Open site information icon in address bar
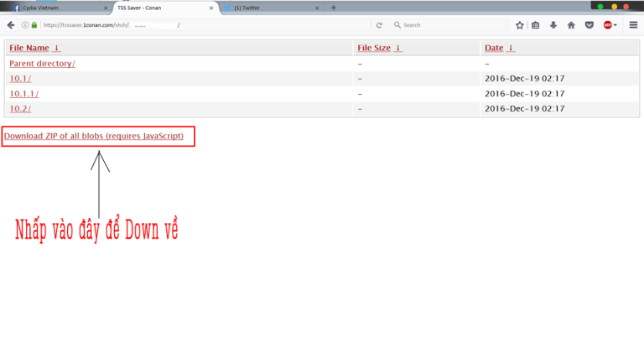Screen dimensions: 644x362 point(25,25)
